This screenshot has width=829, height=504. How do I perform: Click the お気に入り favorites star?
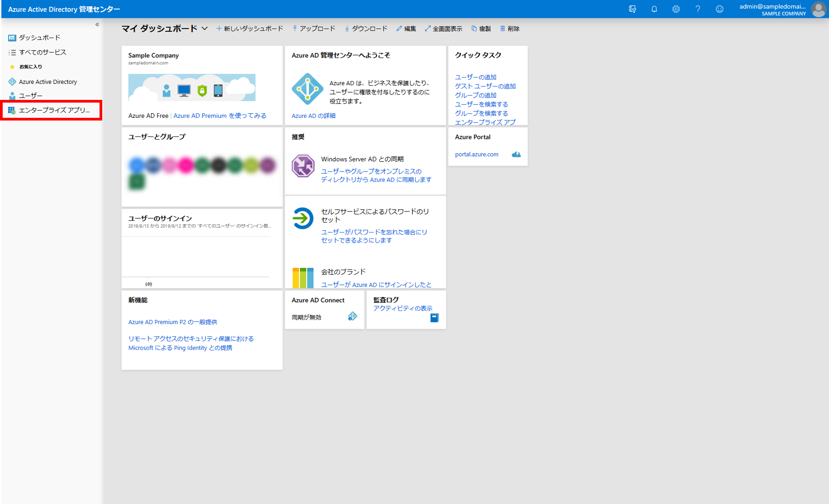[12, 67]
